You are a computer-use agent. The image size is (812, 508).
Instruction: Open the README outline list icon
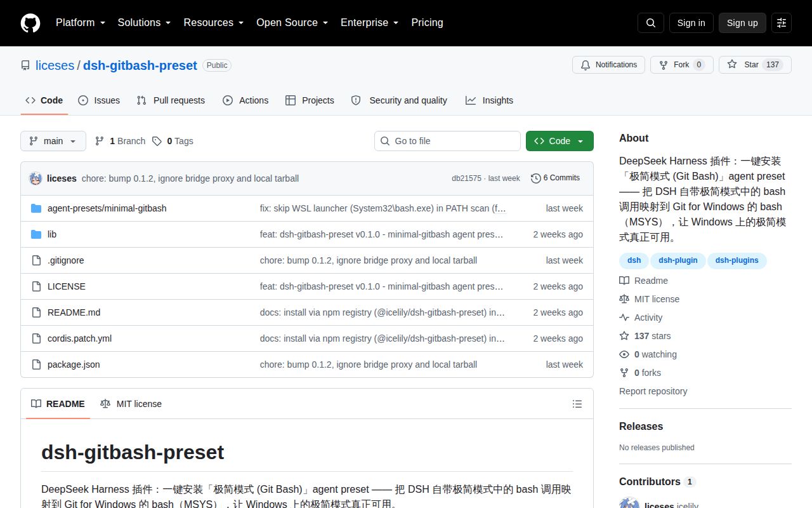577,404
